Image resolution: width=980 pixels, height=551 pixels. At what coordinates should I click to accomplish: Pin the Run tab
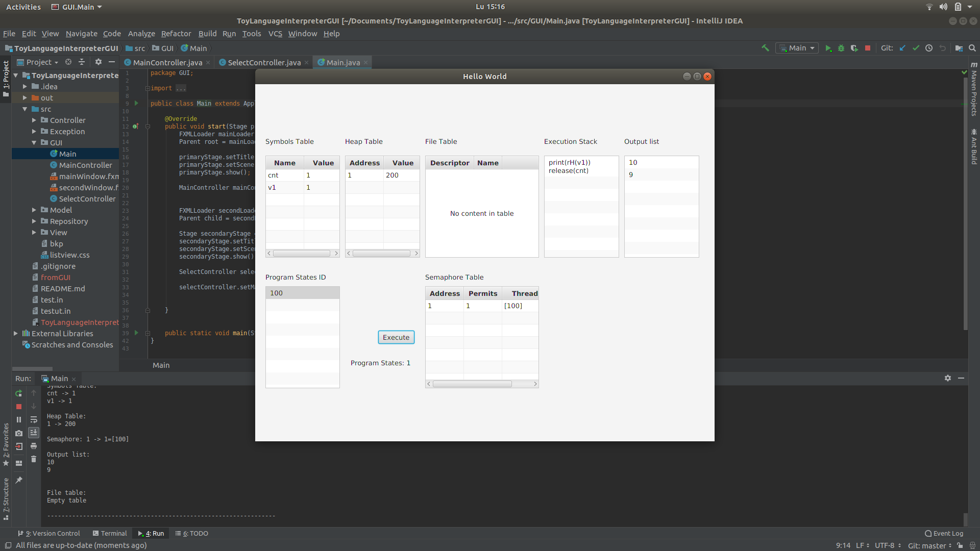point(19,480)
